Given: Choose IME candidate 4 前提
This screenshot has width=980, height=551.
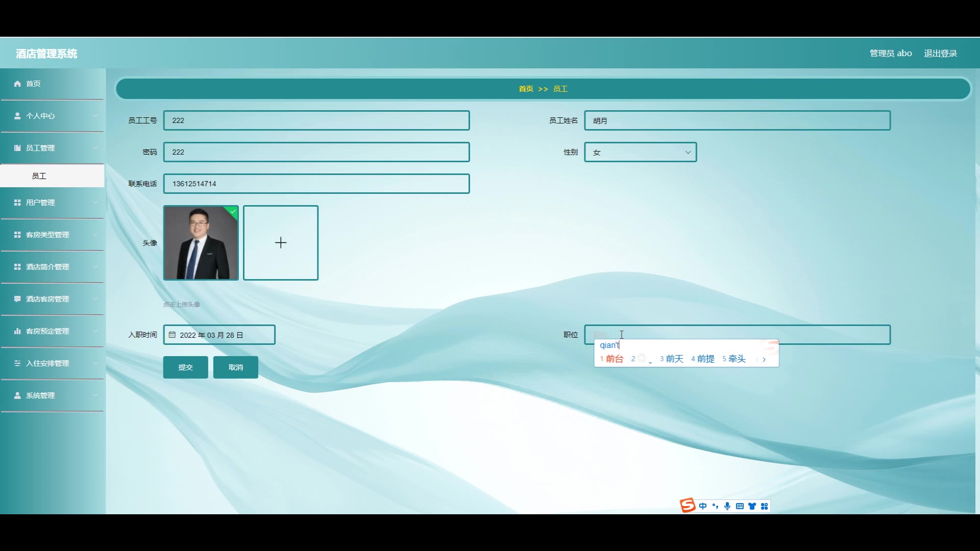Looking at the screenshot, I should [x=703, y=359].
